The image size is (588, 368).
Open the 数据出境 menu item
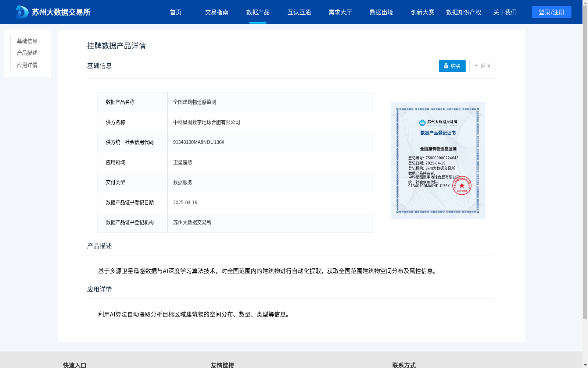381,12
